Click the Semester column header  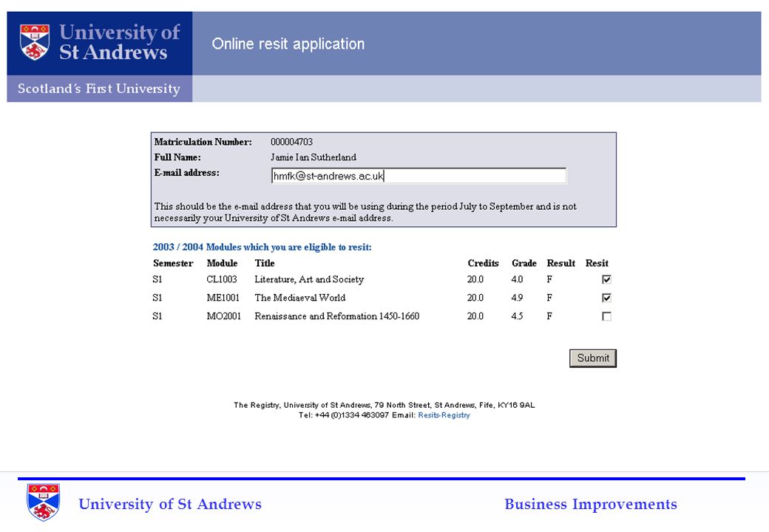click(173, 263)
